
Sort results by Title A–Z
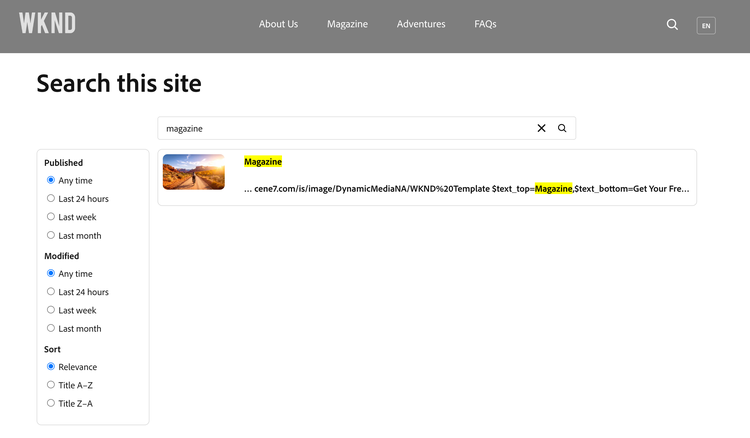point(51,385)
